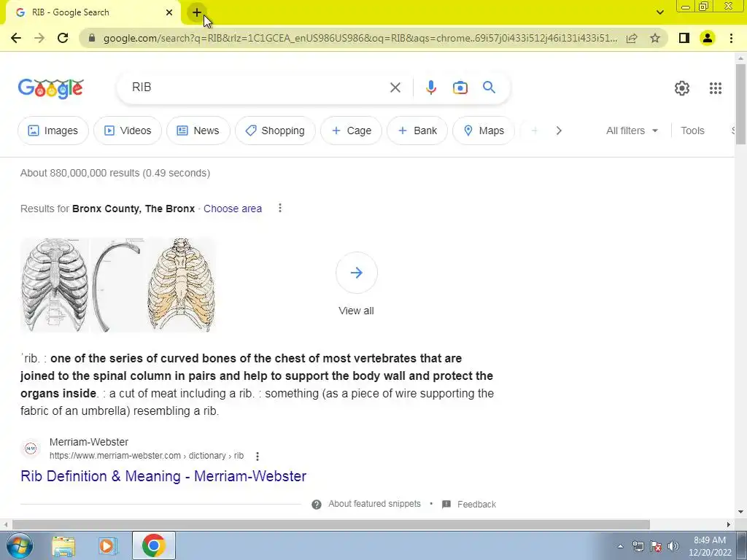This screenshot has width=747, height=560.
Task: Open grey rib cage illustration
Action: 55,285
